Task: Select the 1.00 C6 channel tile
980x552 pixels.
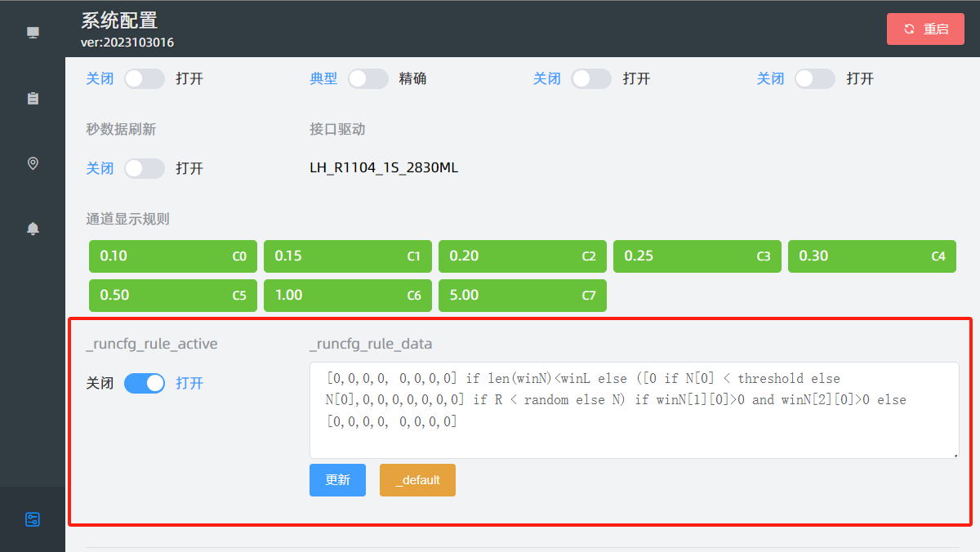Action: pos(348,296)
